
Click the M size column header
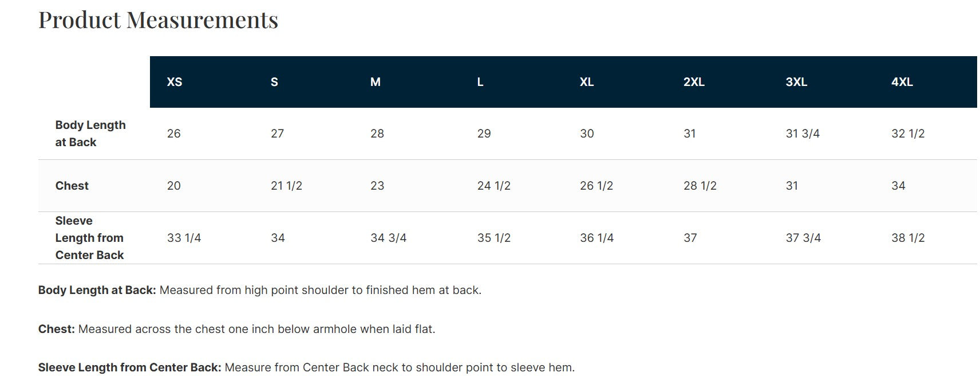(376, 82)
